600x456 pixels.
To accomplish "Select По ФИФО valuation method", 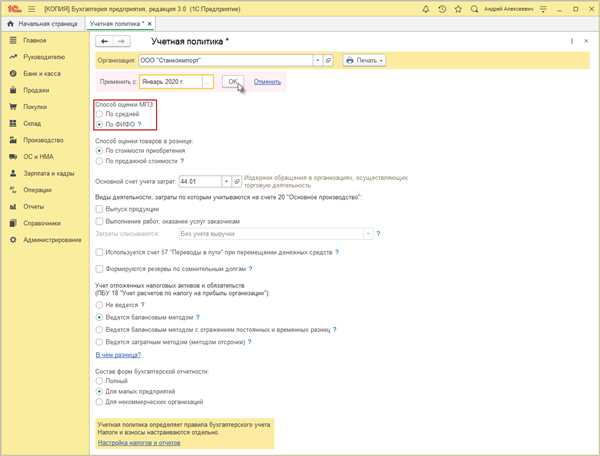I will point(99,124).
